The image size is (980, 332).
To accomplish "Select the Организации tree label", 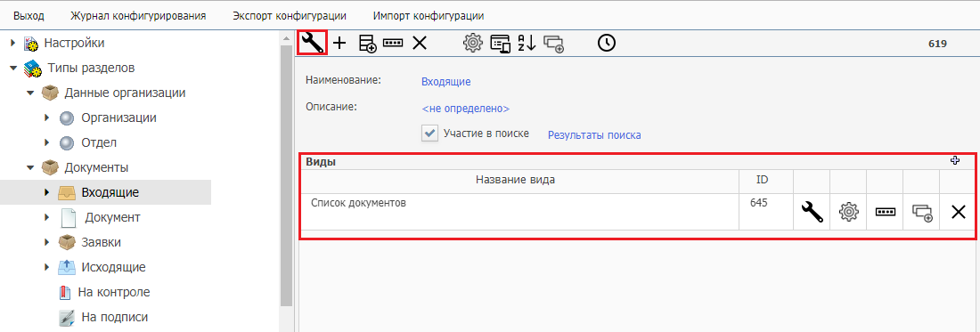I will [118, 118].
